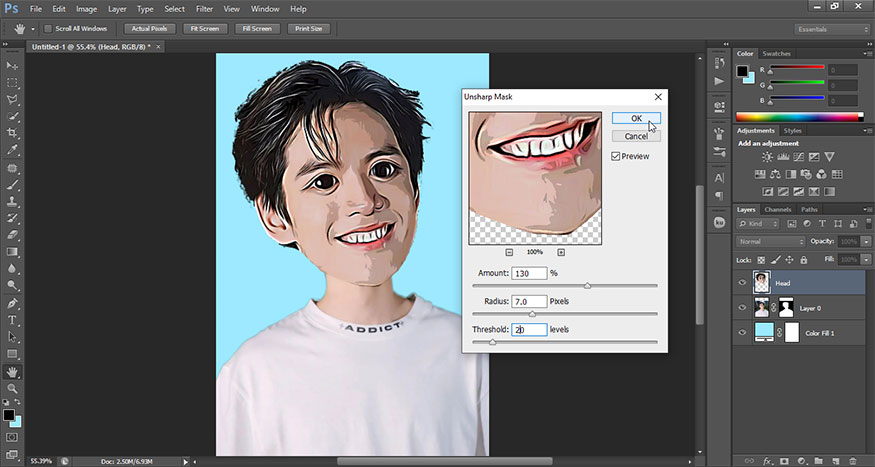Add Brightness/Contrast adjustment icon
The image size is (875, 467).
(x=767, y=158)
